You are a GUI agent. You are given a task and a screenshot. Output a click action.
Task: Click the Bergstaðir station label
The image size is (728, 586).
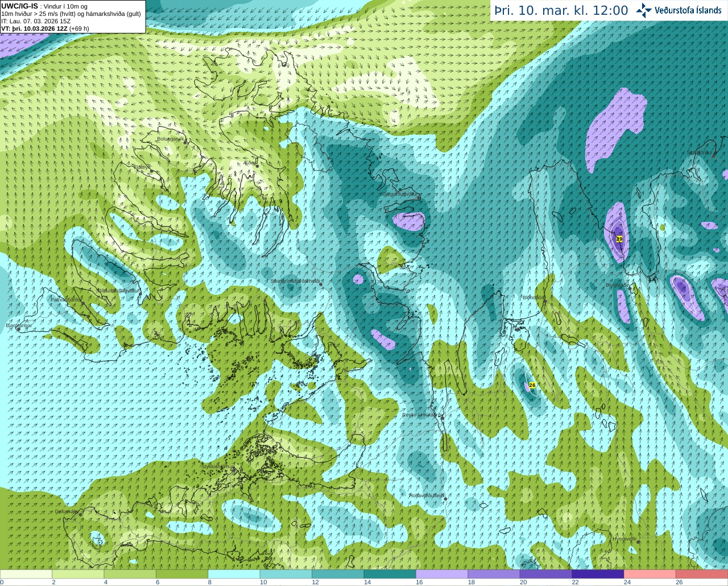pyautogui.click(x=617, y=285)
